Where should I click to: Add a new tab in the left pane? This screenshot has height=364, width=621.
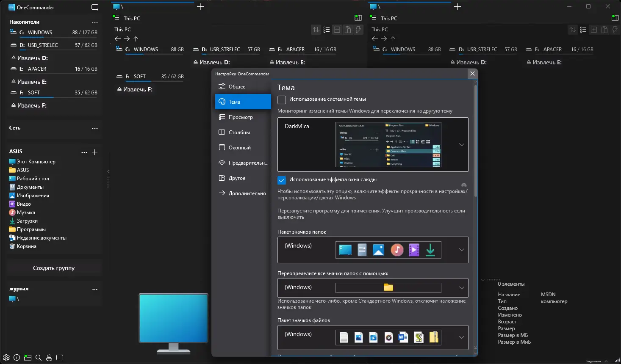tap(200, 7)
